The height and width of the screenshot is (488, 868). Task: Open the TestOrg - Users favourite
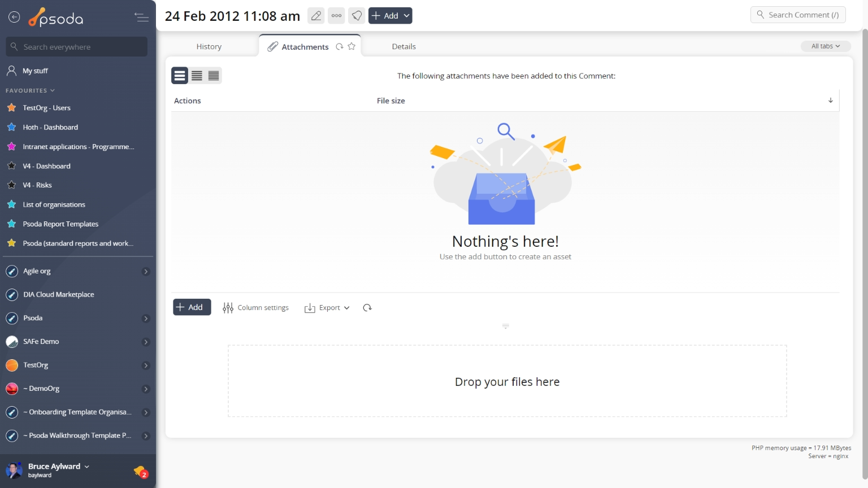pos(46,108)
